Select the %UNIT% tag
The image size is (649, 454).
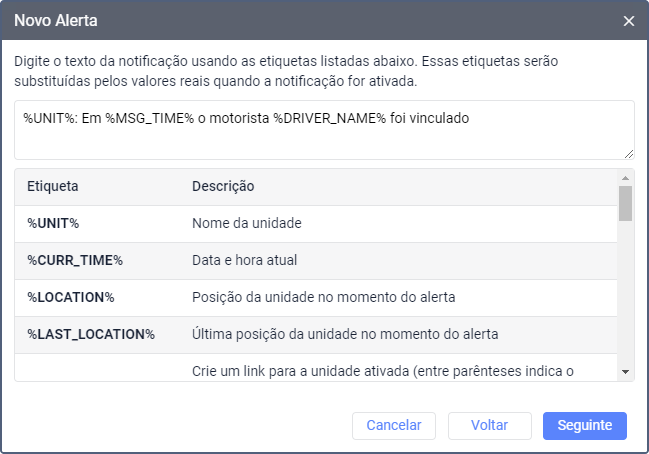(x=53, y=223)
